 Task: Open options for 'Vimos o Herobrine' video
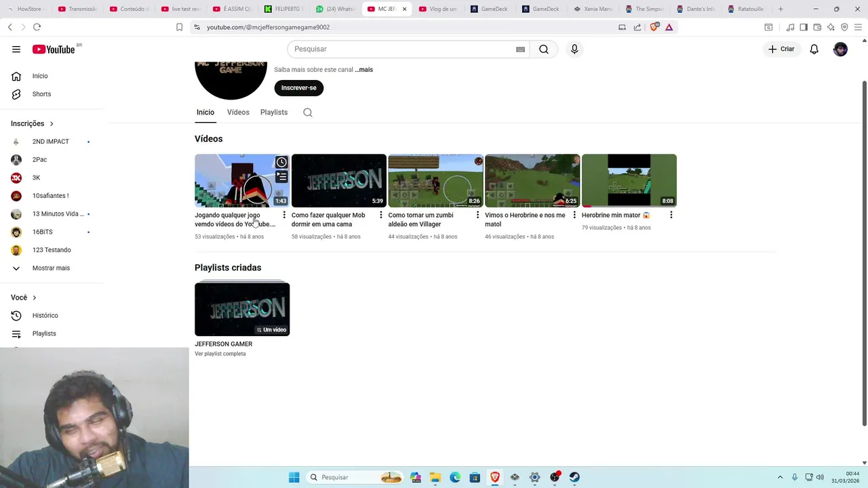574,215
